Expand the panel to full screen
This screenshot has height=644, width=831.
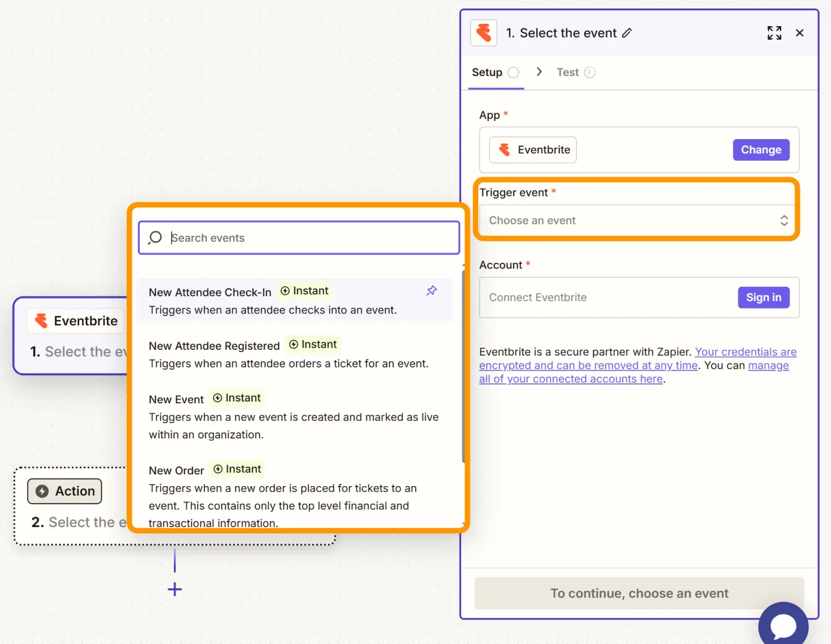[x=774, y=33]
